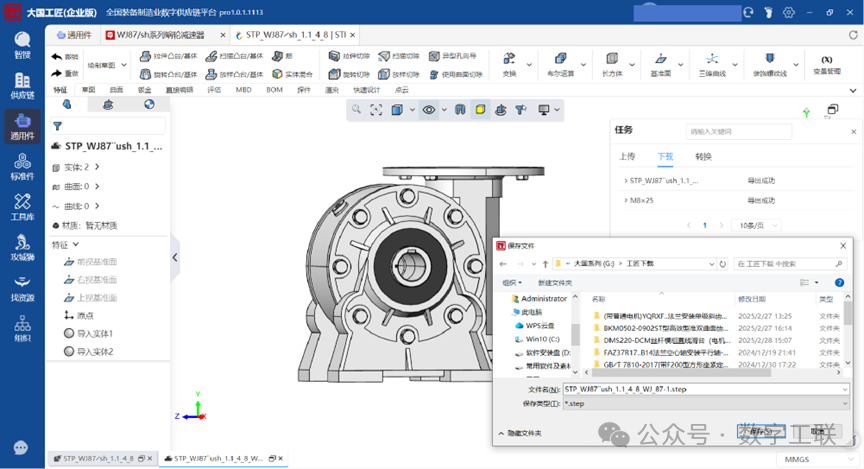Open the 智搜 search sidebar icon
864x469 pixels.
click(22, 45)
